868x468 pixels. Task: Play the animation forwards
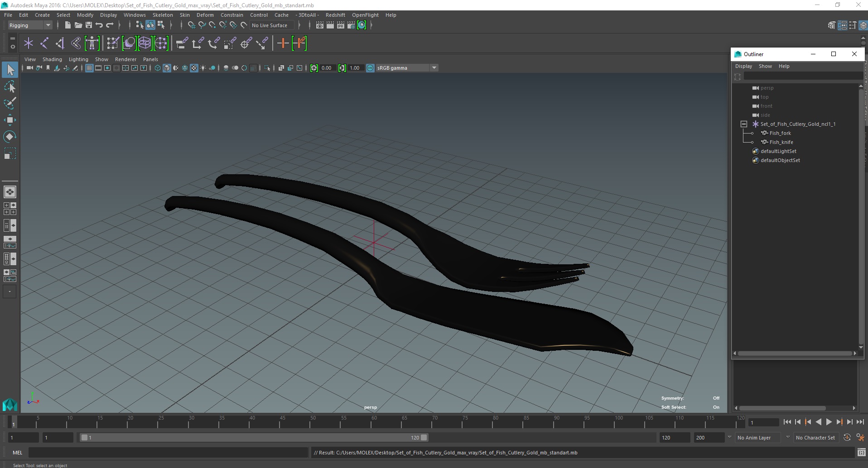coord(829,422)
